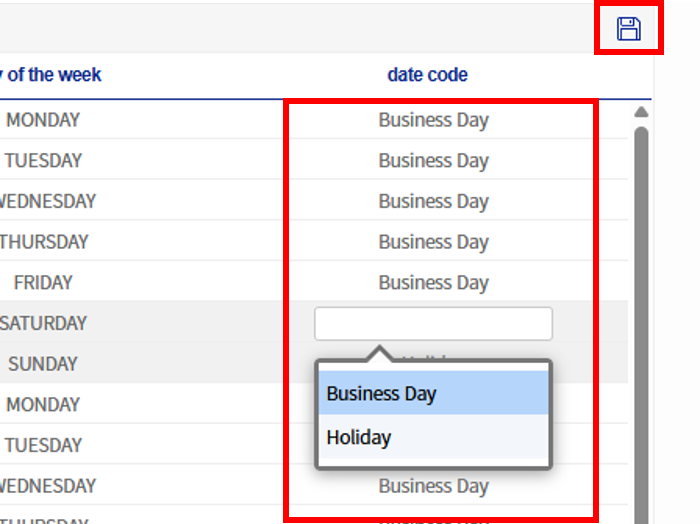Select the second MONDAY day cell
Viewport: 700px width, 524px height.
43,405
